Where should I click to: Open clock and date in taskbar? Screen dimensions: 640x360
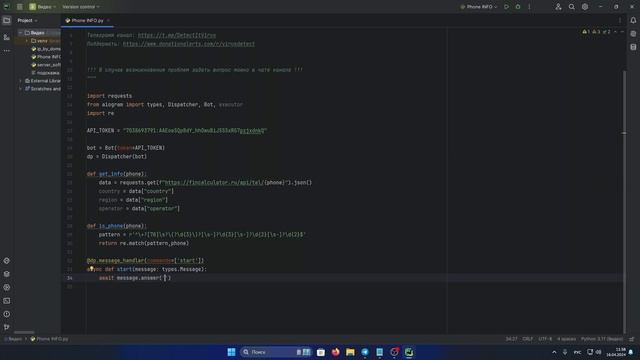616,352
